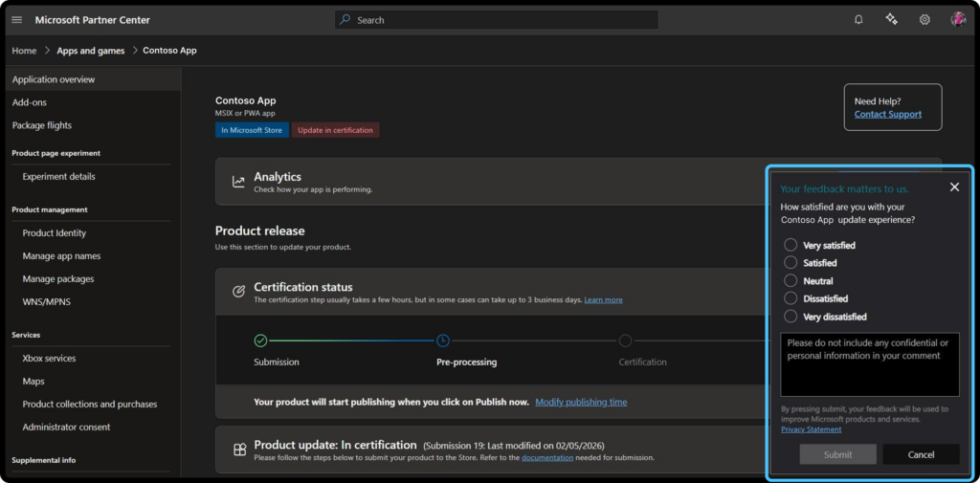This screenshot has height=483, width=980.
Task: Click the Product page experiment heading
Action: 56,153
